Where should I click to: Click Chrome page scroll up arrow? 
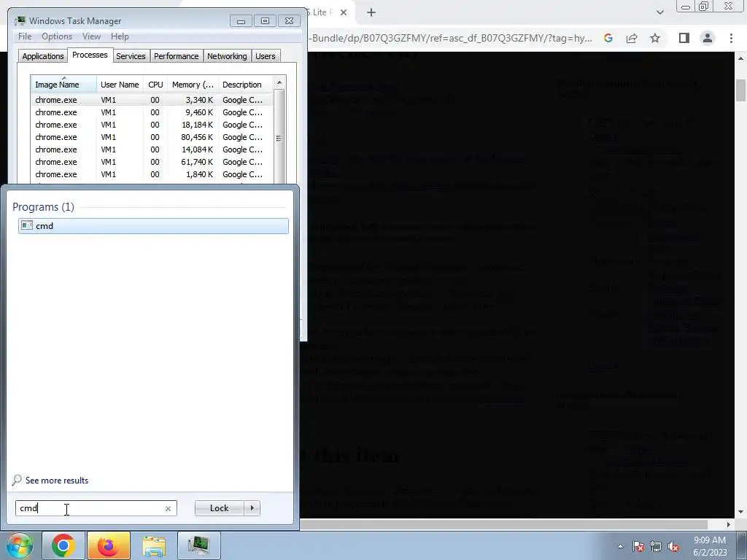741,58
